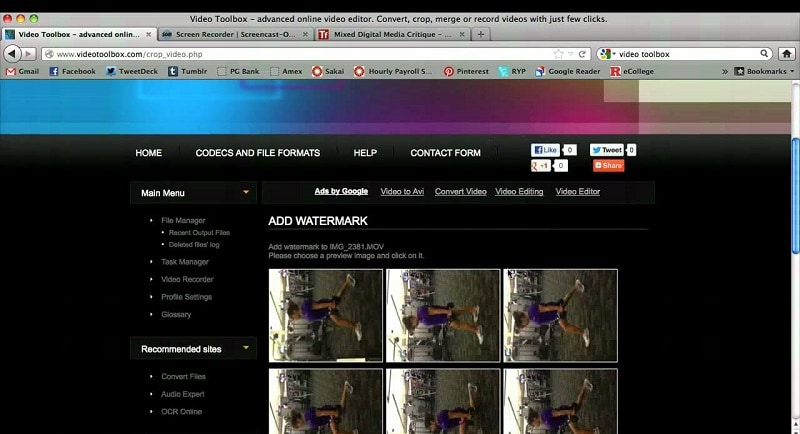Open the Video Editing ad link
The width and height of the screenshot is (800, 434).
click(x=519, y=191)
